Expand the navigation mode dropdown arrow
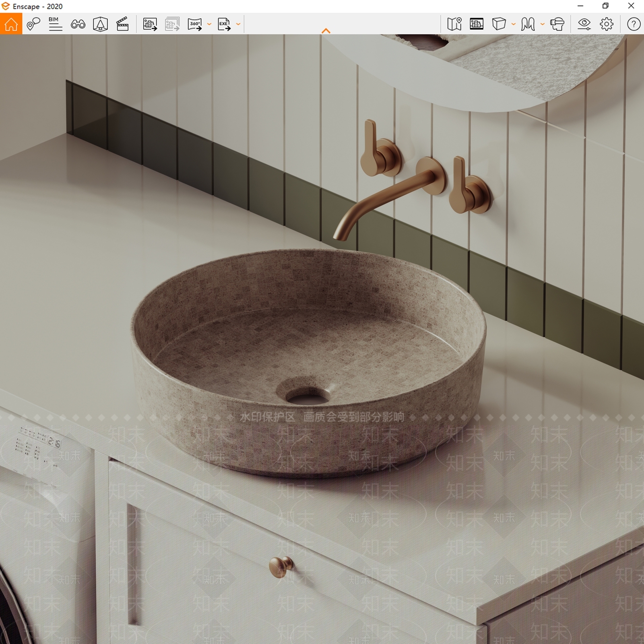Viewport: 644px width, 644px height. pos(543,24)
